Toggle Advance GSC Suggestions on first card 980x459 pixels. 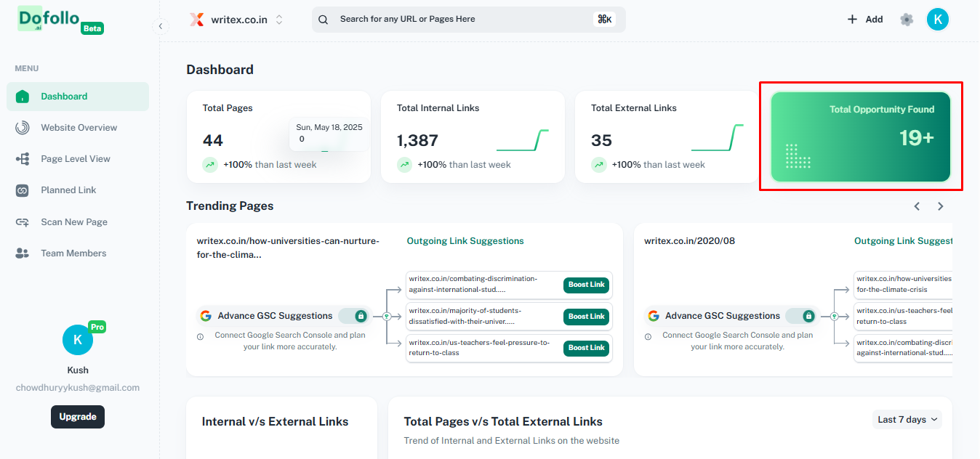(x=355, y=316)
